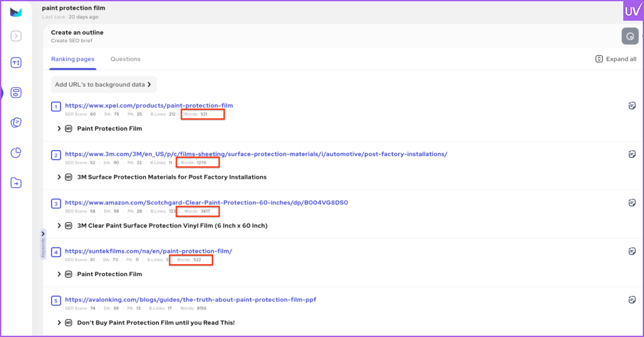Click the app logo in the top-left corner
The width and height of the screenshot is (644, 337).
click(16, 12)
